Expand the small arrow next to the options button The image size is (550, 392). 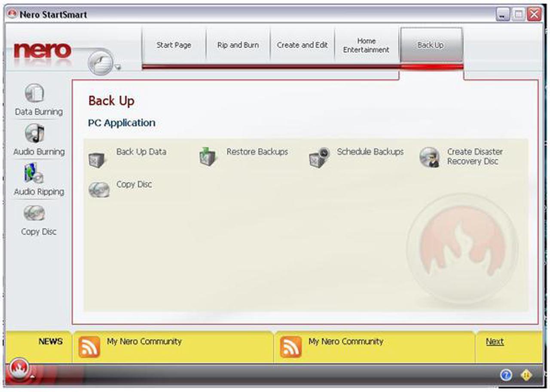pyautogui.click(x=118, y=67)
